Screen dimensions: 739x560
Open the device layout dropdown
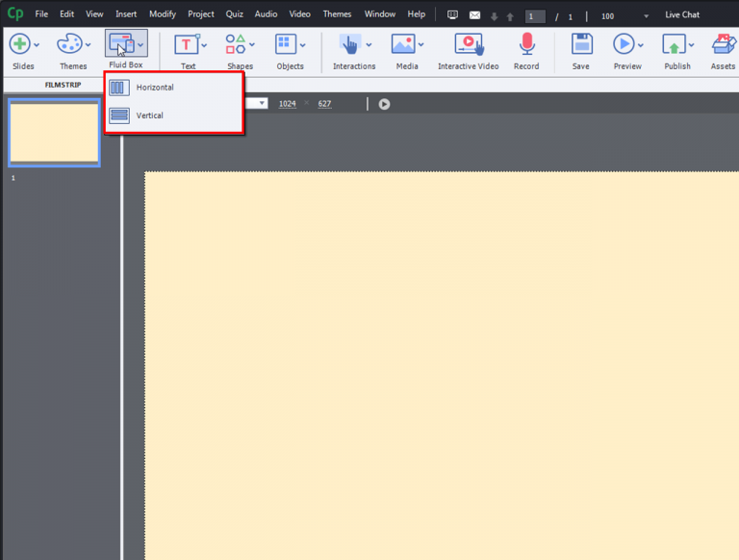[261, 103]
